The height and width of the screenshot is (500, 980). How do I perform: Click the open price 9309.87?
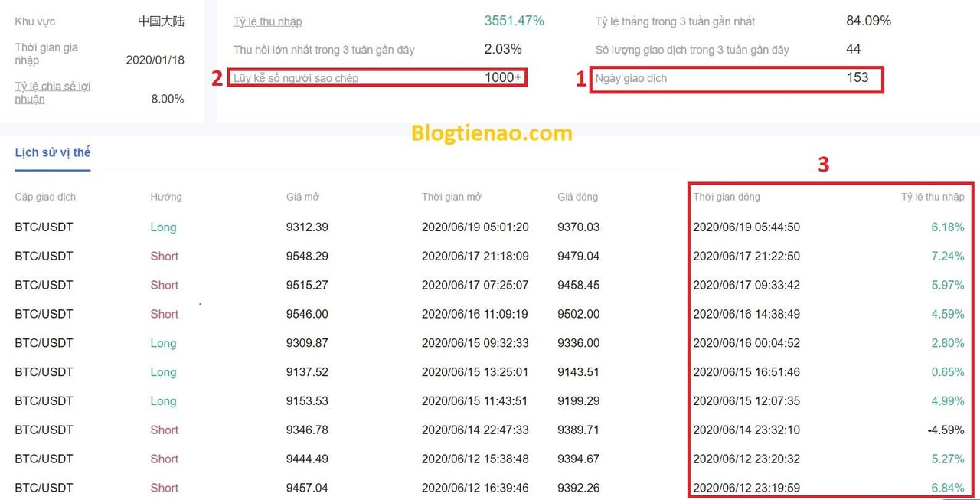point(307,343)
